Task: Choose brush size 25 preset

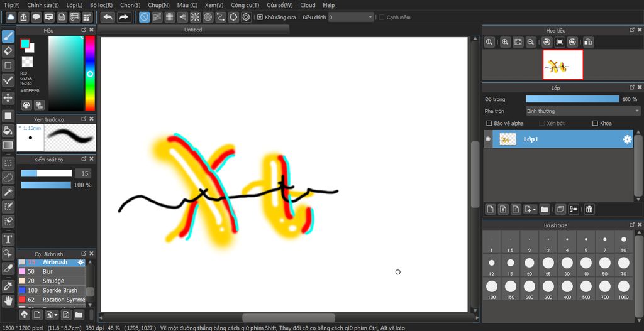Action: (x=548, y=266)
